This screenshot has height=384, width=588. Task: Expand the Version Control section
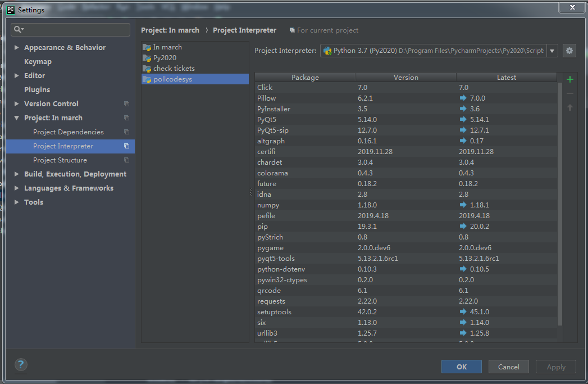point(16,103)
